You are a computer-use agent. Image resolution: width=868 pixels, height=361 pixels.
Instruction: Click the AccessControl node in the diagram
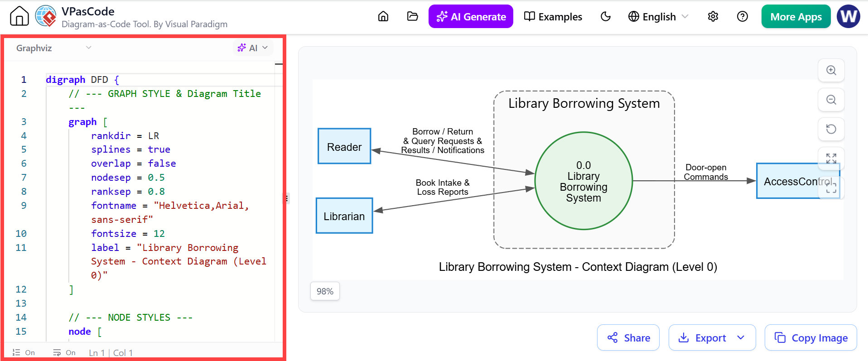pos(798,181)
